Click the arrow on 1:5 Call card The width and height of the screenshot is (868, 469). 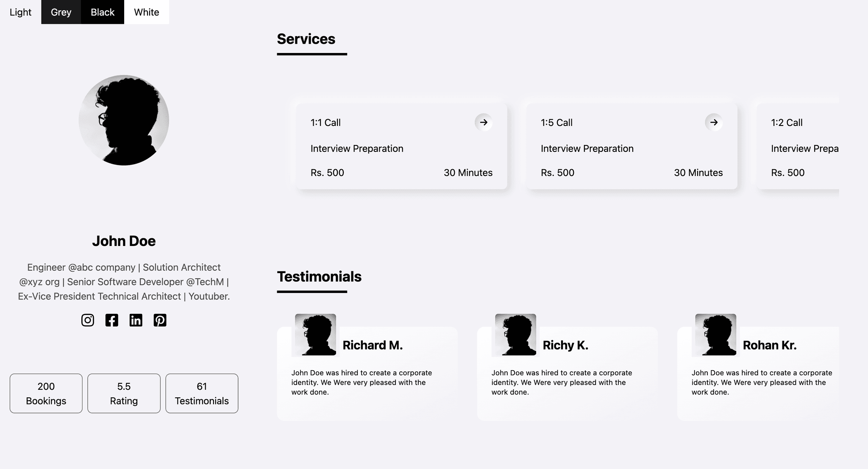pos(714,123)
